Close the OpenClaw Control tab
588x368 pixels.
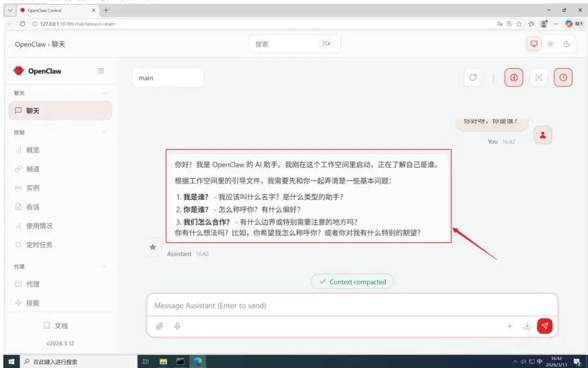tap(94, 10)
